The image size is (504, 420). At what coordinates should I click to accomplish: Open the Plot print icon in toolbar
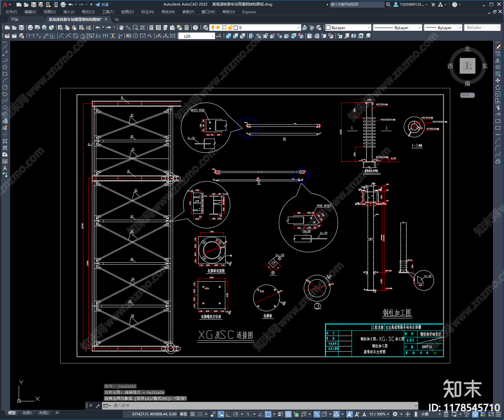(30, 28)
